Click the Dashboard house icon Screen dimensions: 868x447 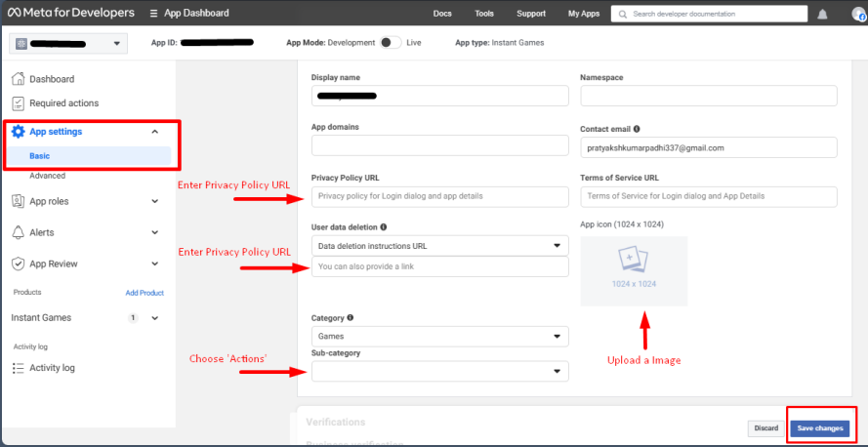[x=19, y=79]
